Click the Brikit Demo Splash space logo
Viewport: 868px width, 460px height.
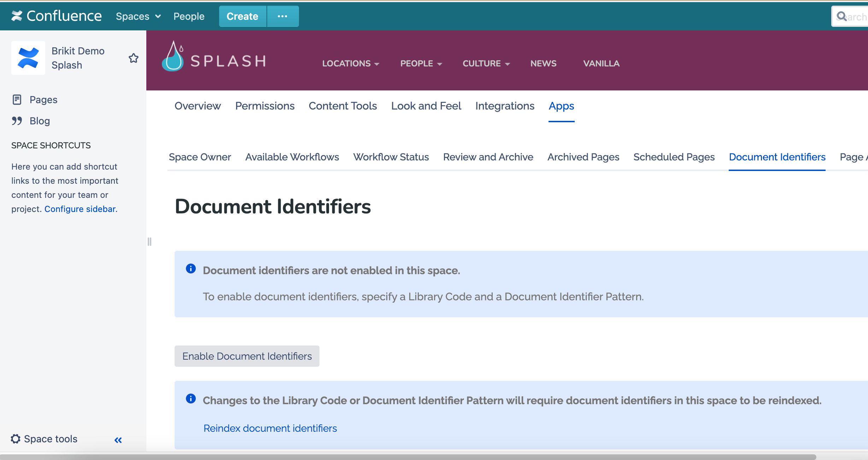pyautogui.click(x=28, y=58)
